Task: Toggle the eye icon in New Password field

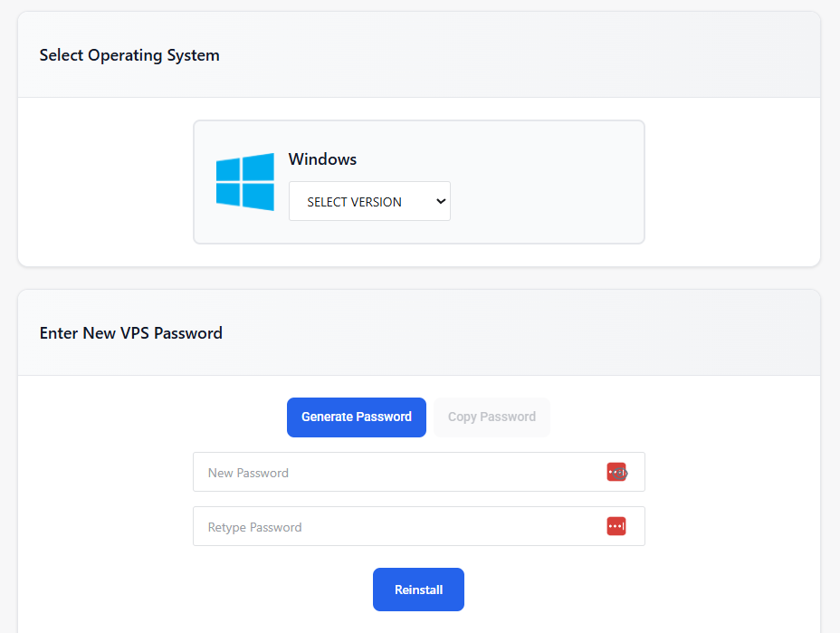Action: pyautogui.click(x=622, y=474)
